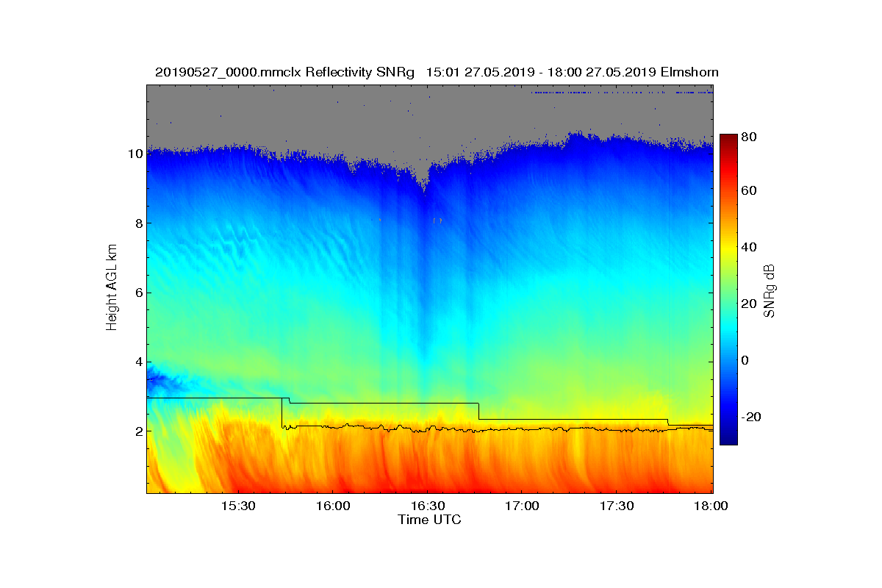Click the height tick label 6
Screen dimensions: 882x588
[x=138, y=293]
